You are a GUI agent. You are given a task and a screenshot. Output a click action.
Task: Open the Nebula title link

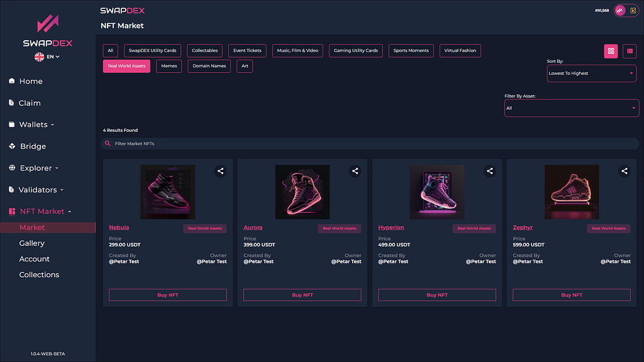coord(119,228)
